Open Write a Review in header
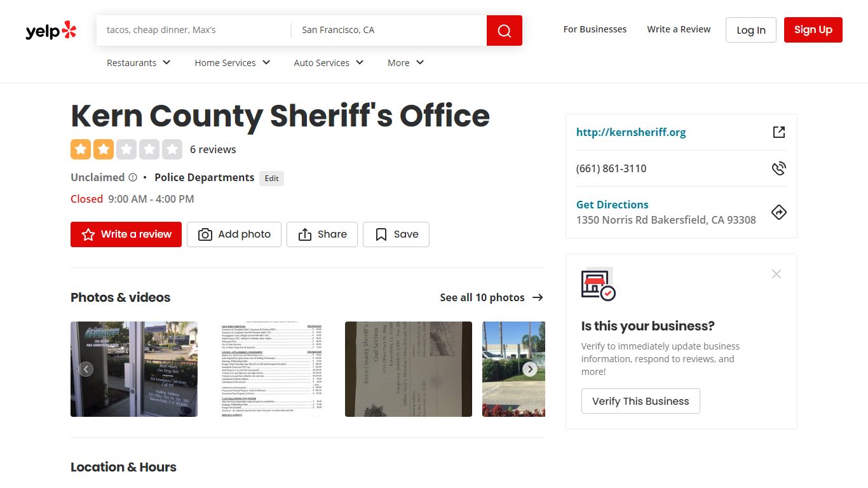868x488 pixels. coord(679,29)
